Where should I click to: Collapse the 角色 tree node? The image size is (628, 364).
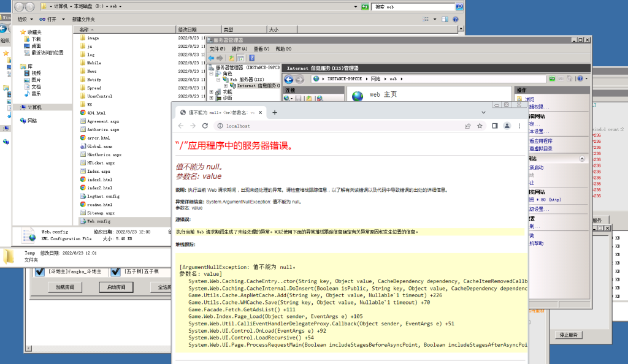coord(212,74)
